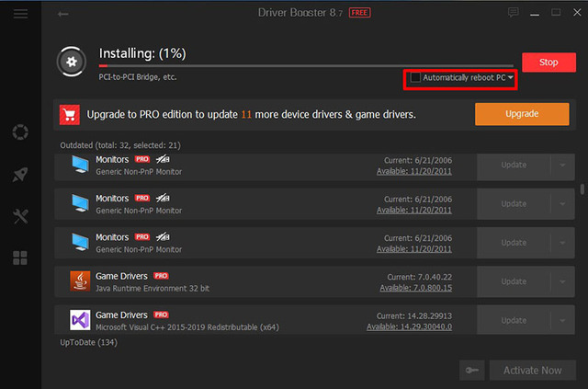
Task: Click the Java Runtime Environment 32 bit text
Action: [153, 289]
